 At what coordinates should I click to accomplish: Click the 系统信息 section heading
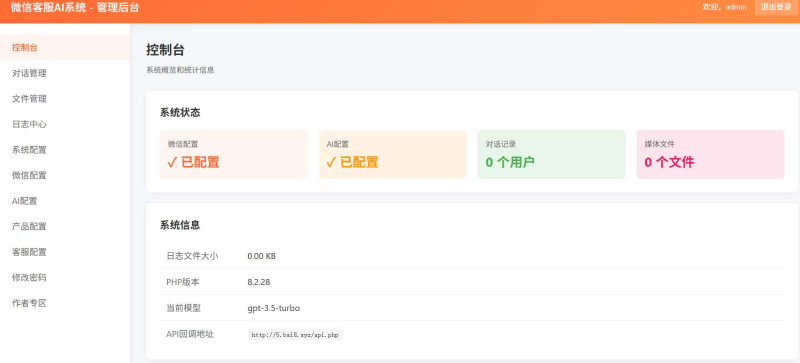pos(180,225)
